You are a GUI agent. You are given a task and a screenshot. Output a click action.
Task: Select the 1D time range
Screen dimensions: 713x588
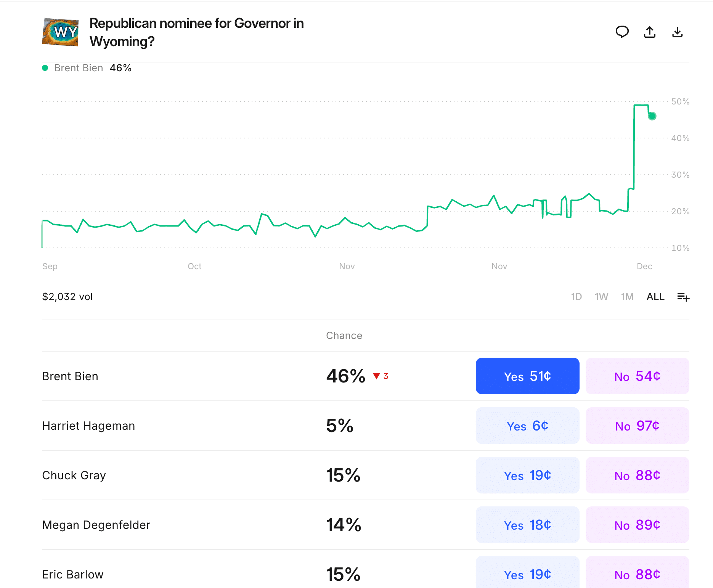click(576, 297)
